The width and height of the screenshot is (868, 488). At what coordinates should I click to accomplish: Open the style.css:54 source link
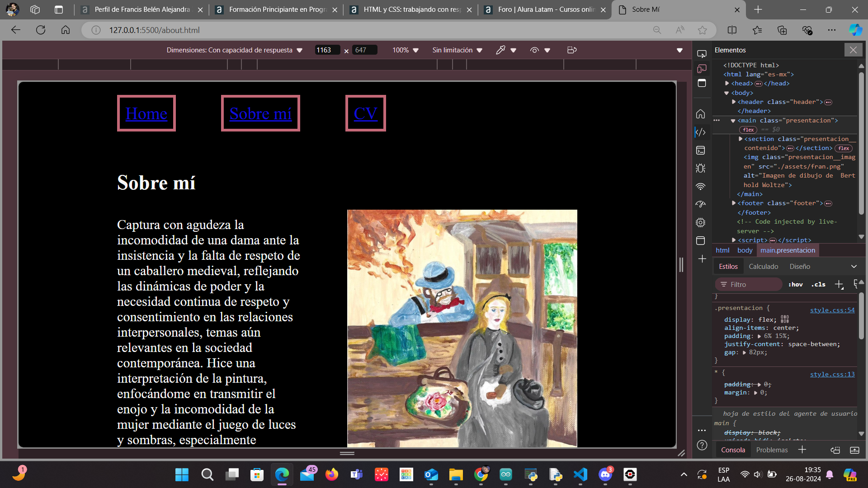tap(832, 310)
